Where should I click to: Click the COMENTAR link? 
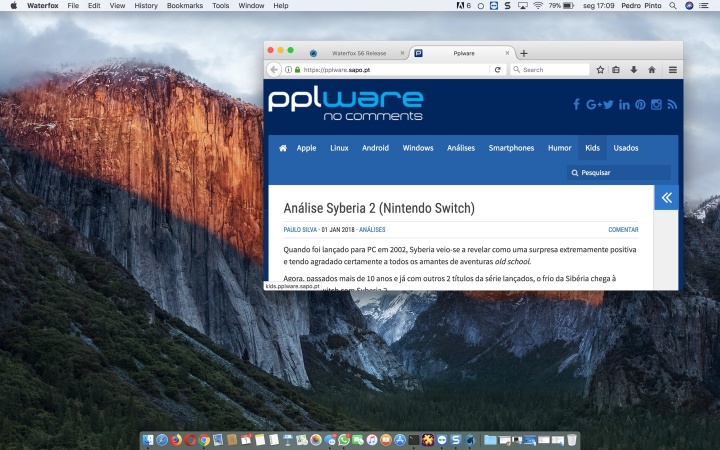coord(623,230)
